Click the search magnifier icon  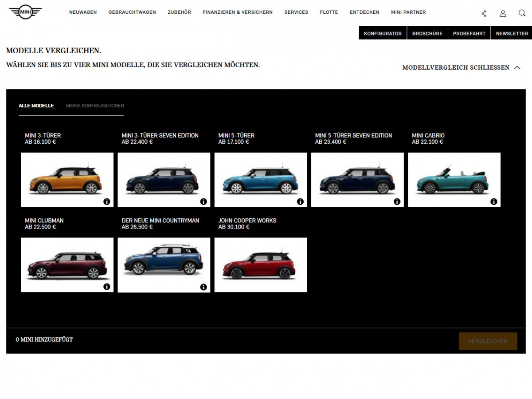click(522, 13)
